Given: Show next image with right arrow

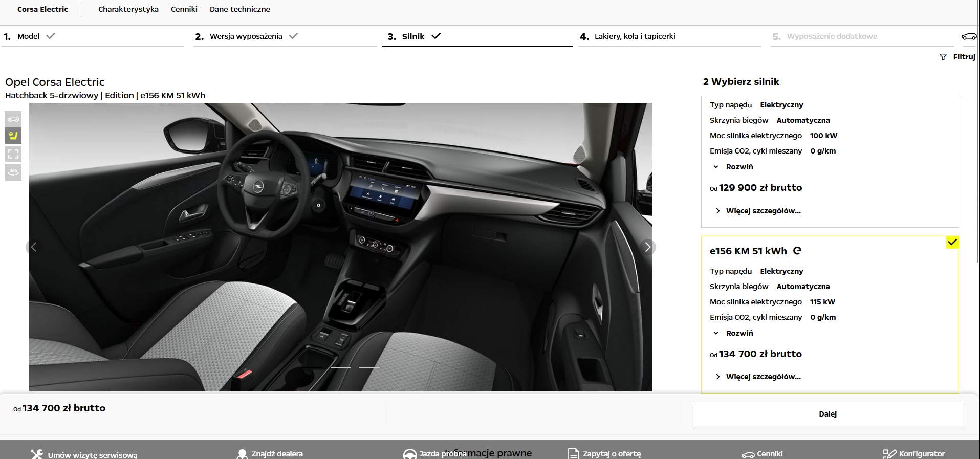Looking at the screenshot, I should (648, 247).
